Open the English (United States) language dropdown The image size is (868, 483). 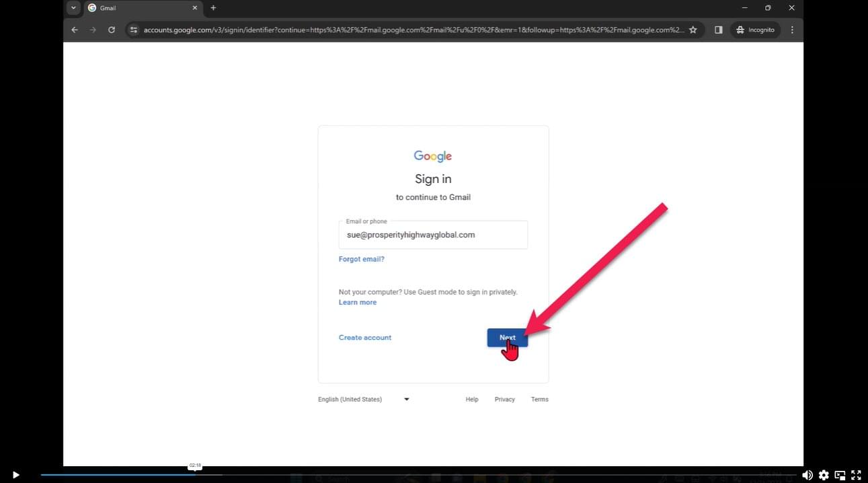click(364, 400)
